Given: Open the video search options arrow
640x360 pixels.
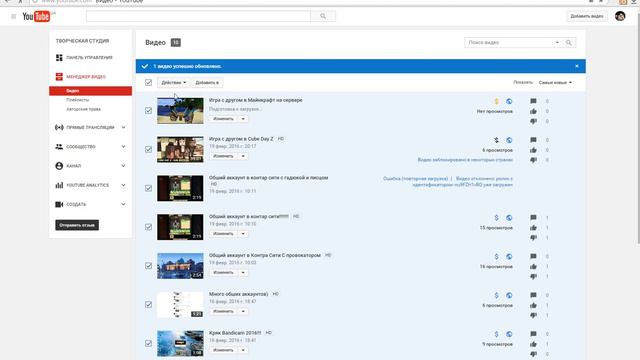Looking at the screenshot, I should [557, 42].
